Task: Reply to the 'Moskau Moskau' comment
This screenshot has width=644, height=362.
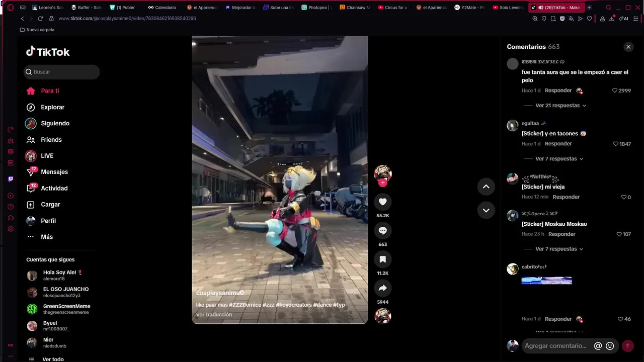Action: [561, 234]
